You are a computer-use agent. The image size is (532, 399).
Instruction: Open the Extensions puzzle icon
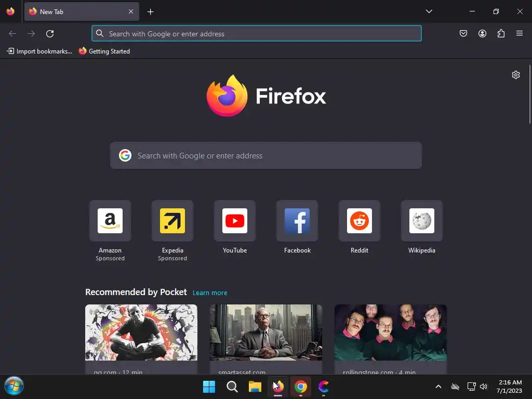(x=501, y=33)
